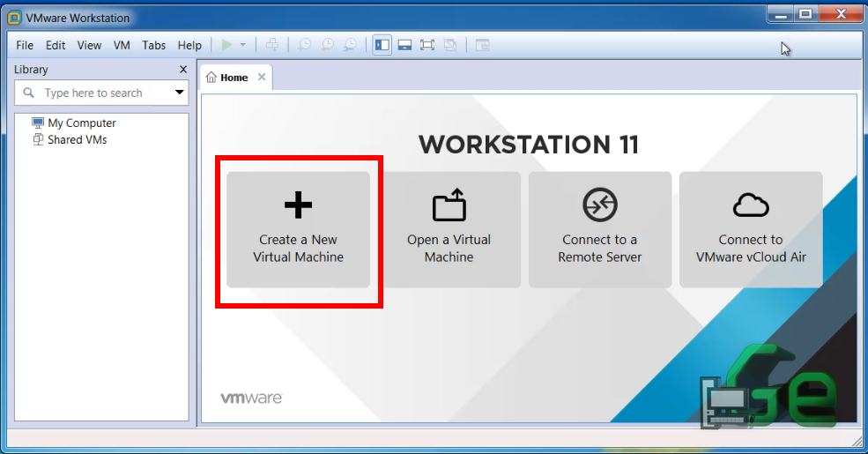Open the Help menu
Viewport: 868px width, 454px height.
[189, 46]
